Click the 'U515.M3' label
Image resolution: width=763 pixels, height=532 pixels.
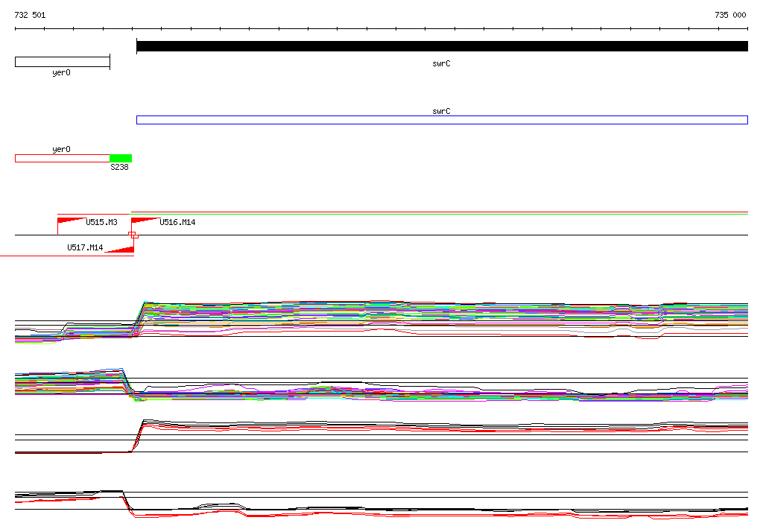[101, 222]
